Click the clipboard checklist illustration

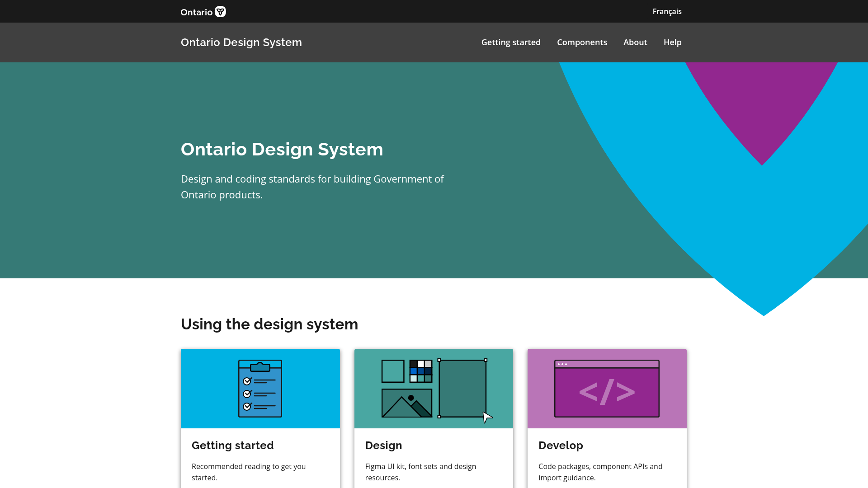pos(260,389)
